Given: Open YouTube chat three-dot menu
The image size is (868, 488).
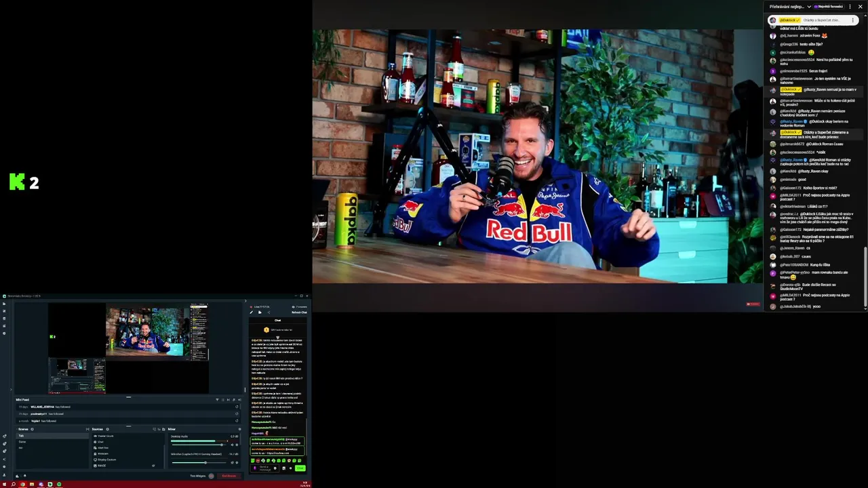Looking at the screenshot, I should pos(850,7).
